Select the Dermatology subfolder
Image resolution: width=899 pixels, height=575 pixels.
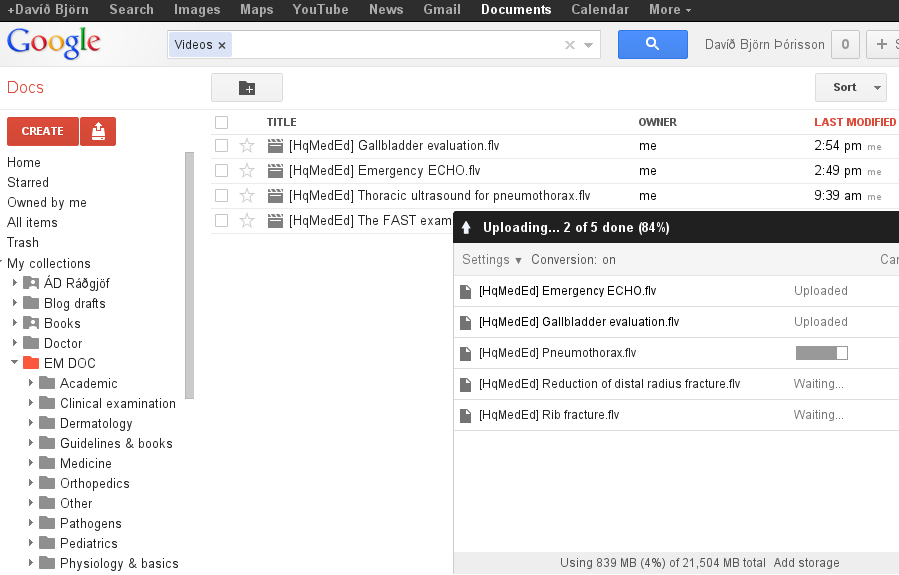96,424
